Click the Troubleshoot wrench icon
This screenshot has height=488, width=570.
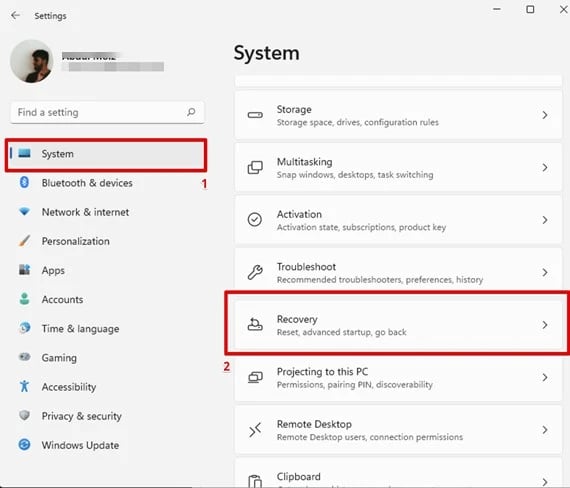click(x=255, y=272)
